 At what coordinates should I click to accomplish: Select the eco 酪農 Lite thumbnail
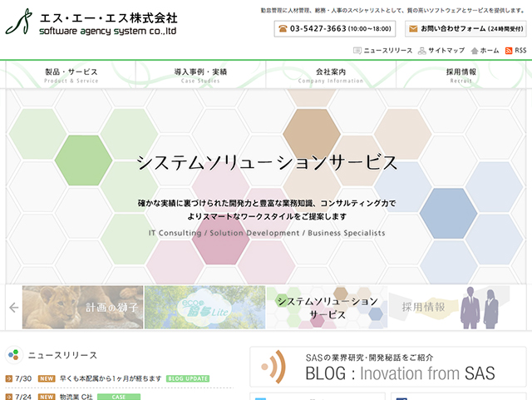click(204, 307)
